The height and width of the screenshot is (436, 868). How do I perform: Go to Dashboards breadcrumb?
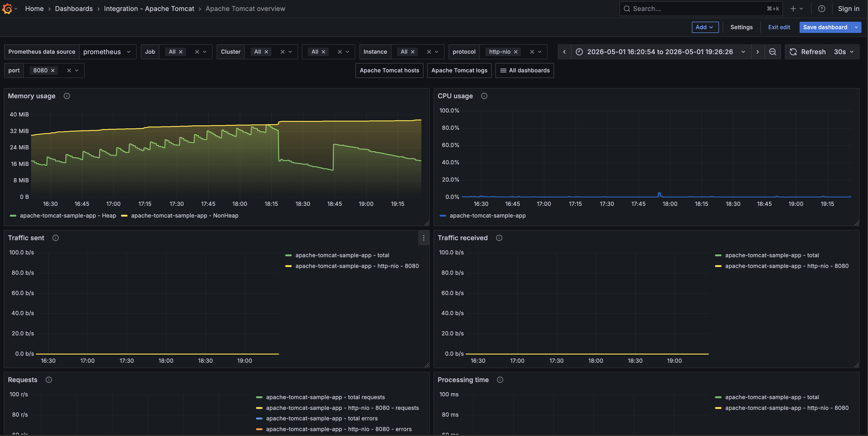74,9
